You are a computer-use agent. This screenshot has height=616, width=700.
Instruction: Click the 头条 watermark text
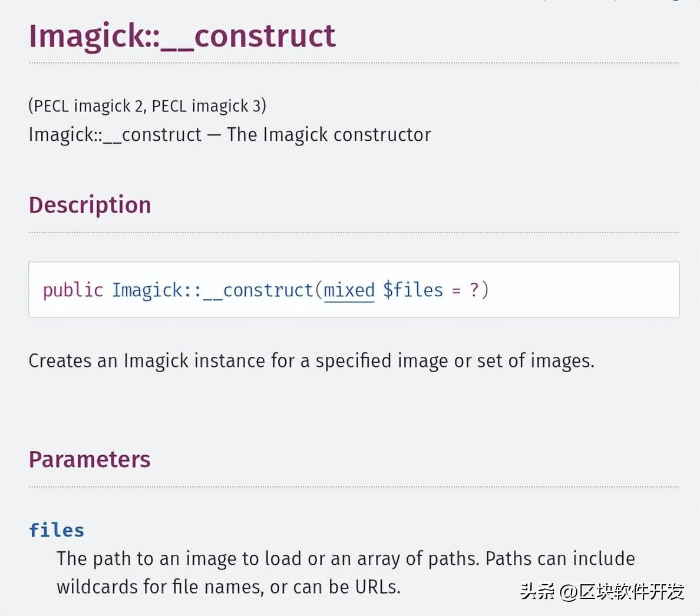click(x=537, y=592)
